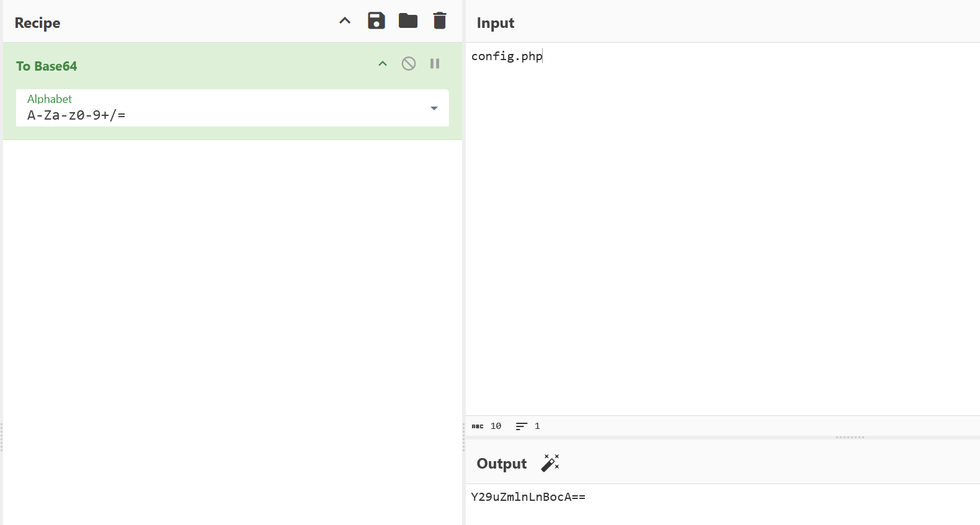Select the Output pane heading

(x=502, y=464)
